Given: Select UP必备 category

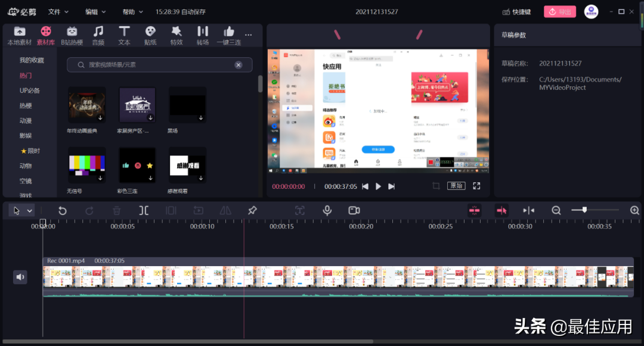Looking at the screenshot, I should point(30,91).
